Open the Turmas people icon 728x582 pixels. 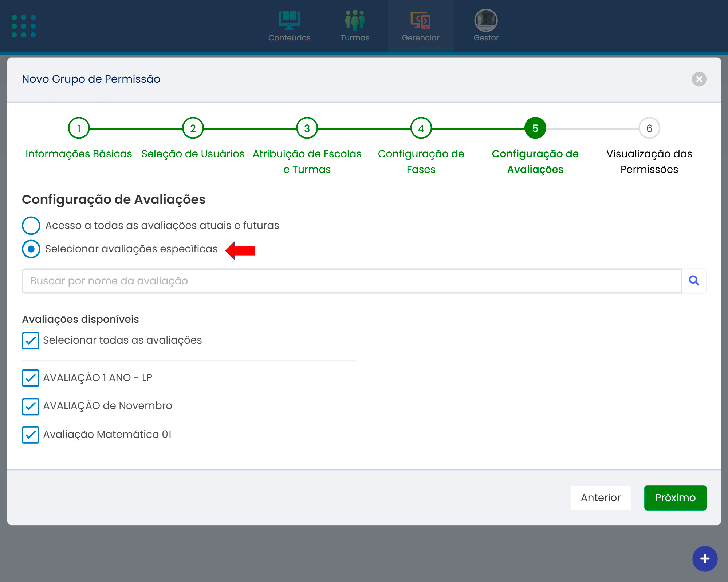point(355,20)
